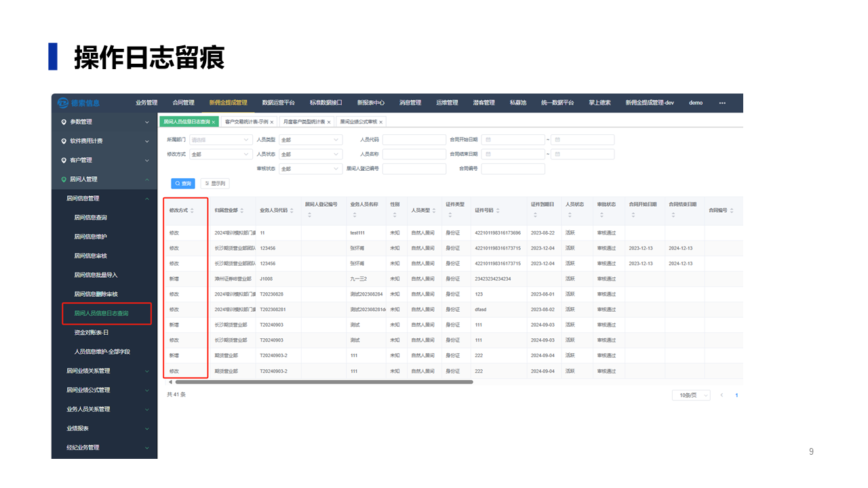Image resolution: width=868 pixels, height=488 pixels.
Task: Sort by 人员类型 column arrows
Action: coord(435,211)
